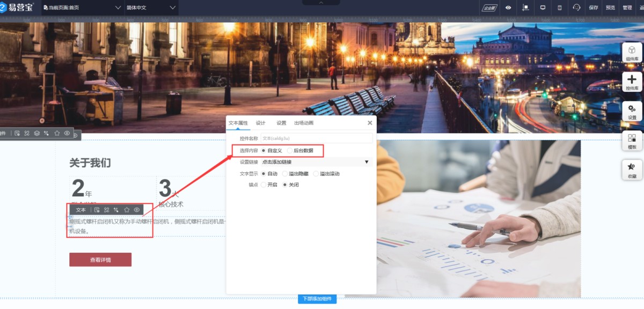Click the office meeting photo

point(479,219)
